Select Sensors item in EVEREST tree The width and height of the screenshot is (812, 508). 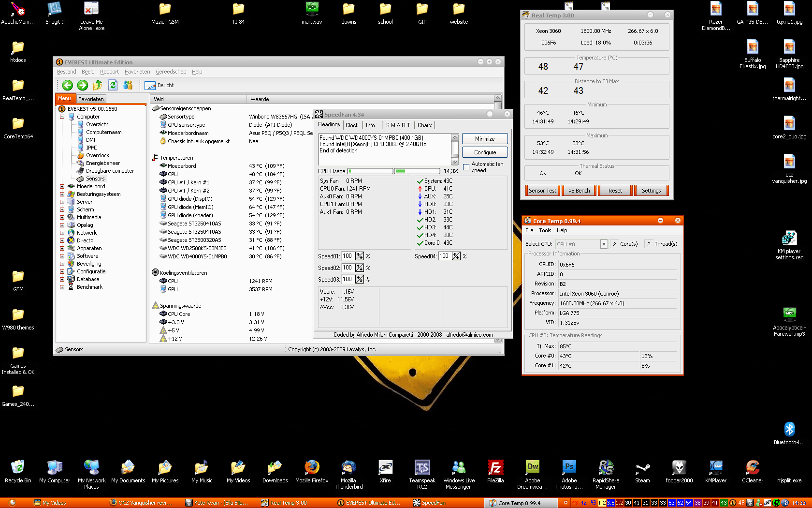[95, 179]
